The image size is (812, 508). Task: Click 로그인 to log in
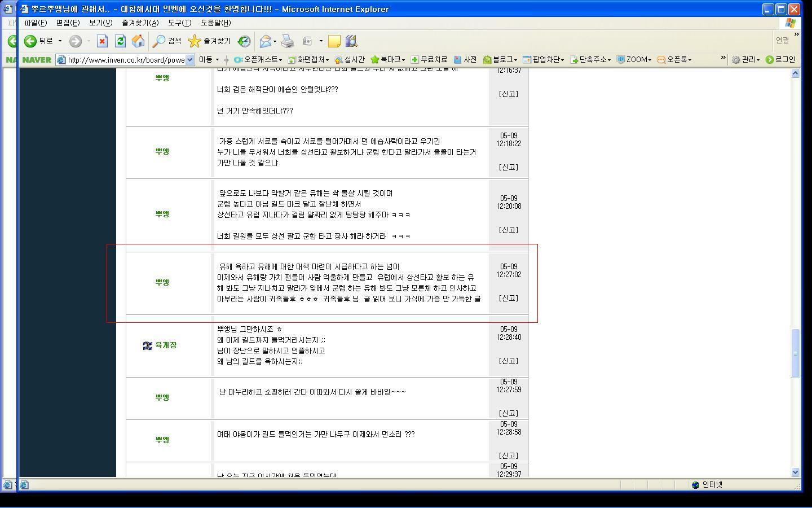tap(783, 59)
